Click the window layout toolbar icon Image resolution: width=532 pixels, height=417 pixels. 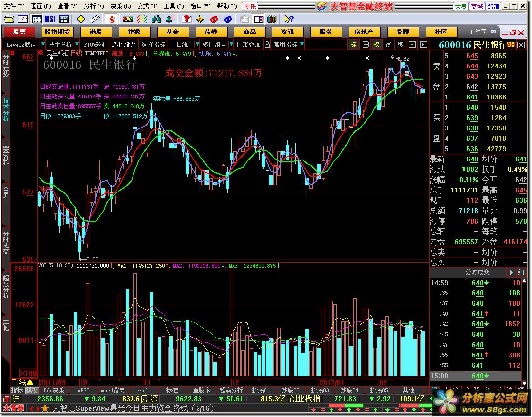click(258, 19)
